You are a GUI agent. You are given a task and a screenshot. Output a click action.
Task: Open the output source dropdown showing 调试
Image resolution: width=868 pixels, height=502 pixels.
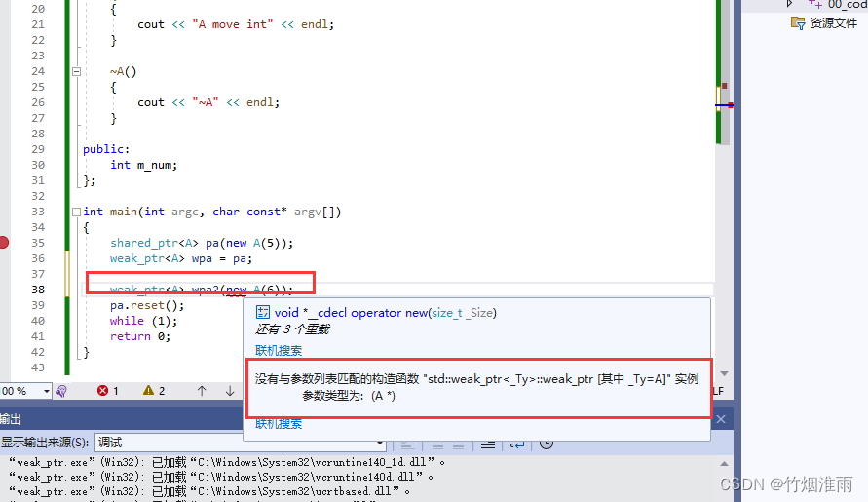241,443
